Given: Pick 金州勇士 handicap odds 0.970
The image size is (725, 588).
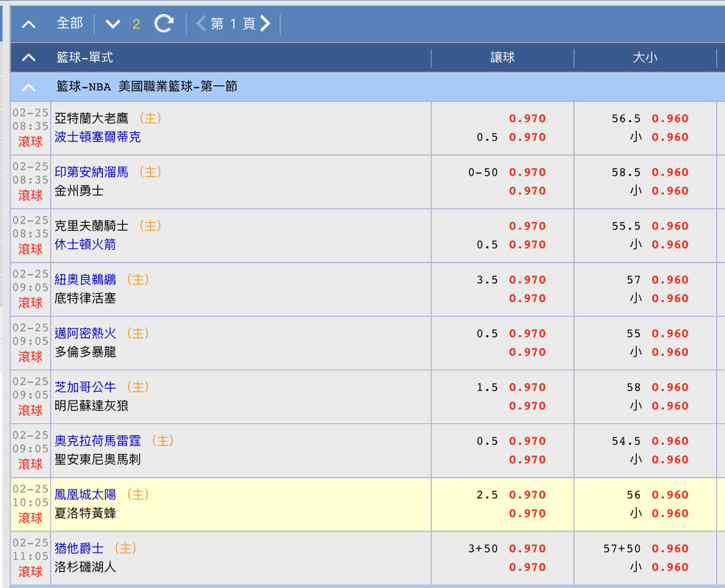Looking at the screenshot, I should pos(527,191).
